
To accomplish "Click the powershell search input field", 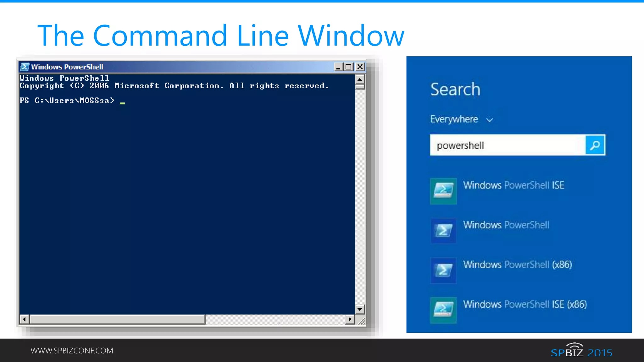I will click(x=508, y=145).
